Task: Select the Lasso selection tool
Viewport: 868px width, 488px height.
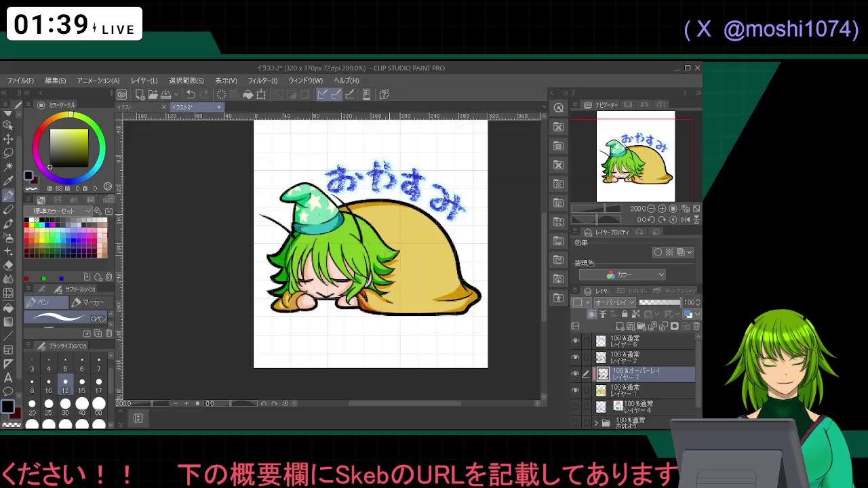Action: pyautogui.click(x=8, y=152)
